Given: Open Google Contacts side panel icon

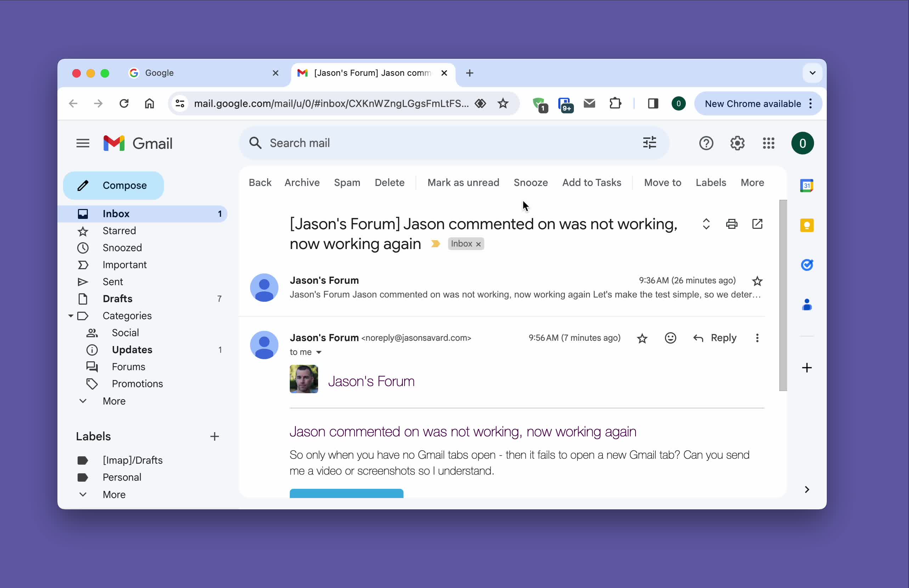Looking at the screenshot, I should click(807, 305).
